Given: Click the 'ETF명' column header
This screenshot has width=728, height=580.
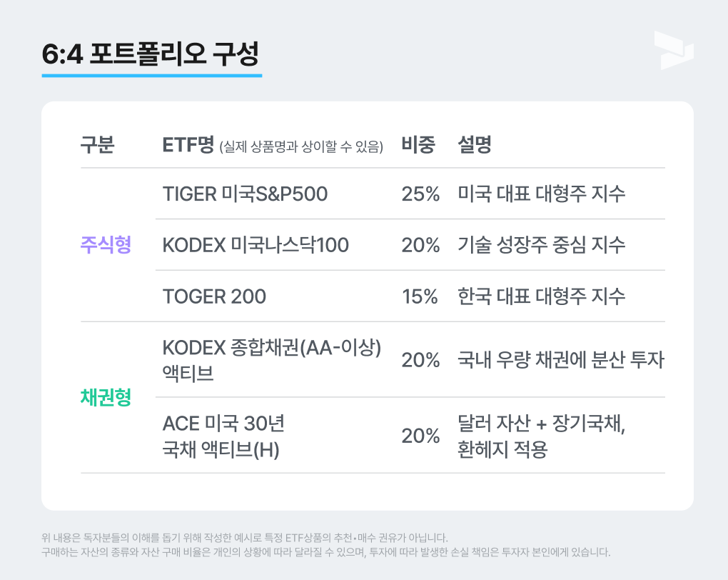Looking at the screenshot, I should pyautogui.click(x=188, y=145).
